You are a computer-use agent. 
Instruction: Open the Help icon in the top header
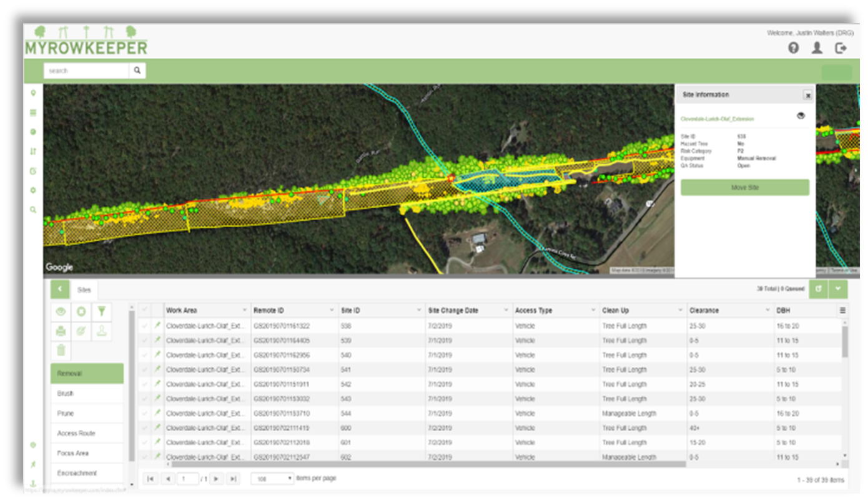point(792,47)
